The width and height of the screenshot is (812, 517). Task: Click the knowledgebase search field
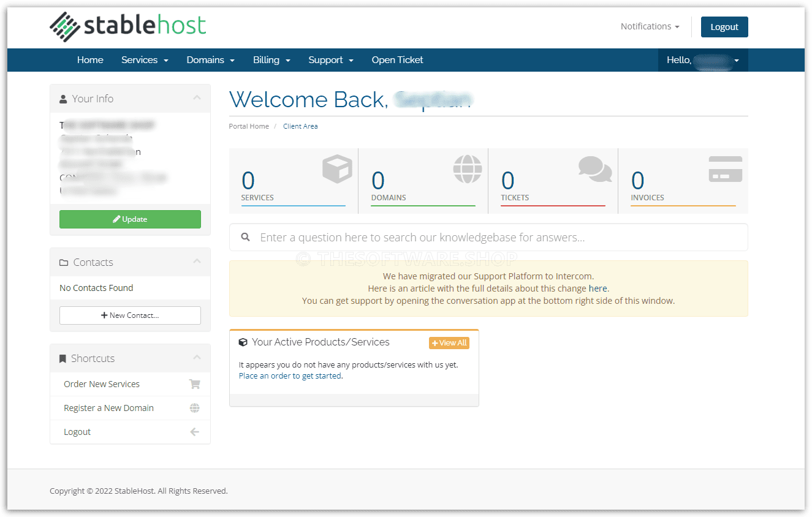click(x=488, y=237)
